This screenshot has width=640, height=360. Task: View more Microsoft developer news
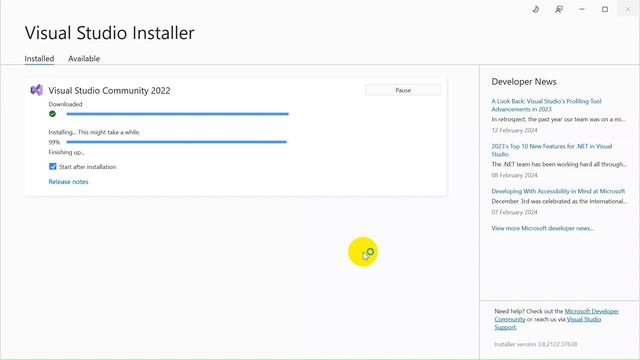point(542,228)
